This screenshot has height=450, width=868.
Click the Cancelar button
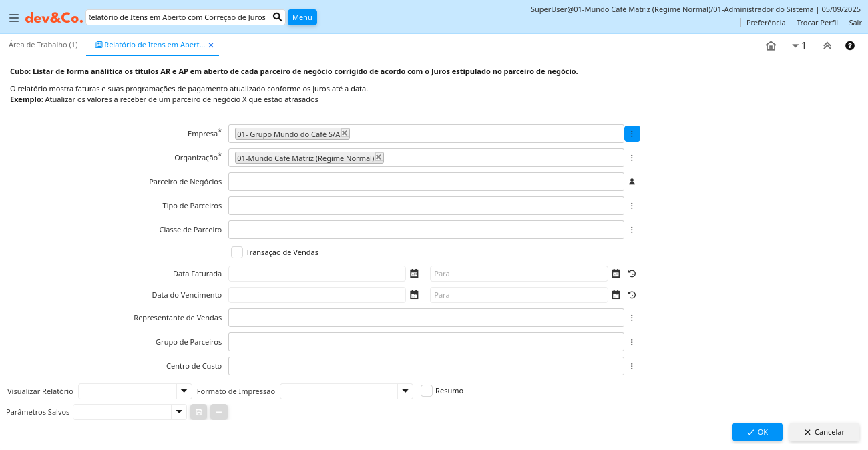point(824,432)
